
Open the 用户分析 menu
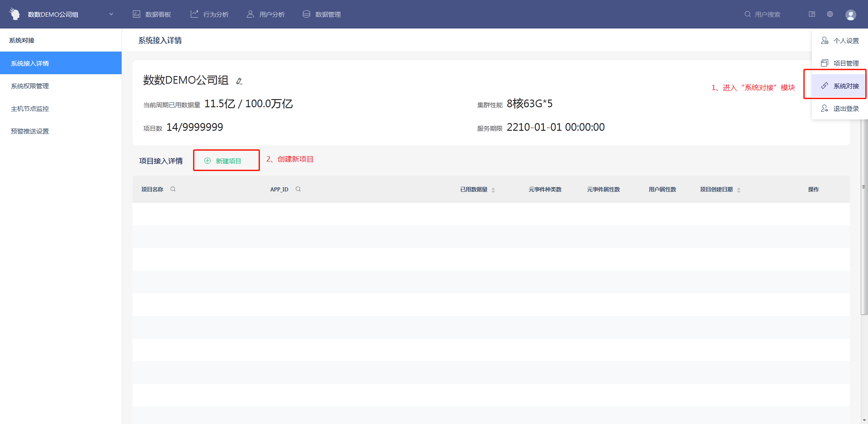pos(266,14)
